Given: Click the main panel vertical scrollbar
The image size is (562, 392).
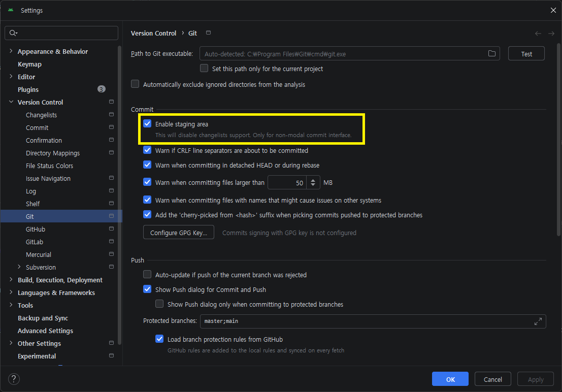Looking at the screenshot, I should [558, 140].
